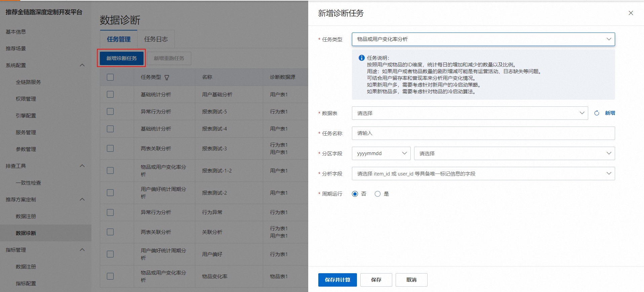Select 是 for 周期运行
This screenshot has width=644, height=292.
377,194
